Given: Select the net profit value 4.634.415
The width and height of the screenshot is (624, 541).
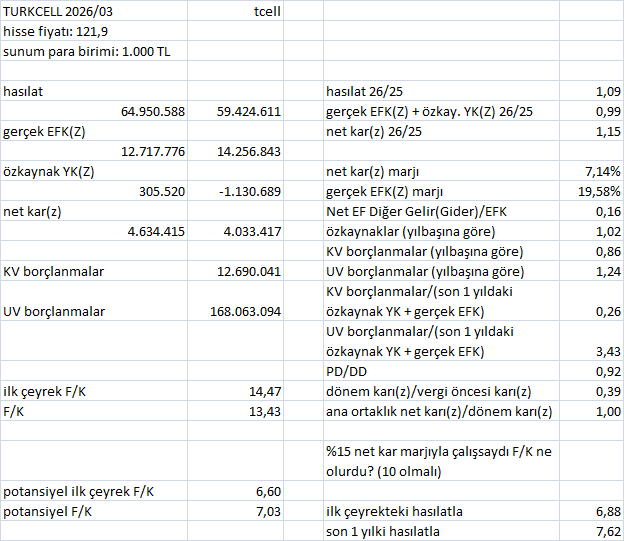Looking at the screenshot, I should coord(94,231).
